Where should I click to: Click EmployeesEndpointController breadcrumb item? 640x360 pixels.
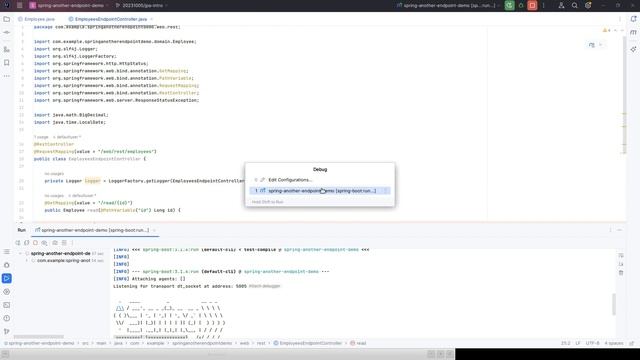pyautogui.click(x=307, y=343)
